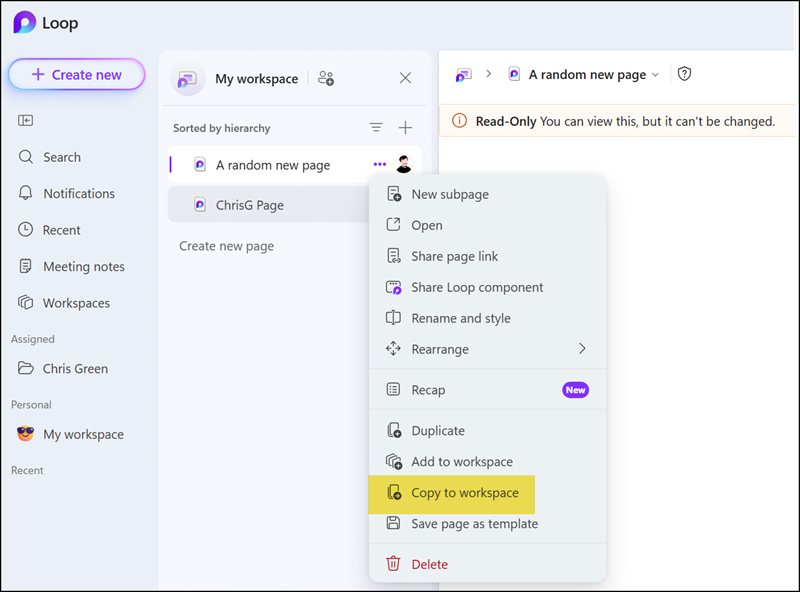This screenshot has height=592, width=800.
Task: Collapse the sidebar with the panel icon
Action: 26,120
